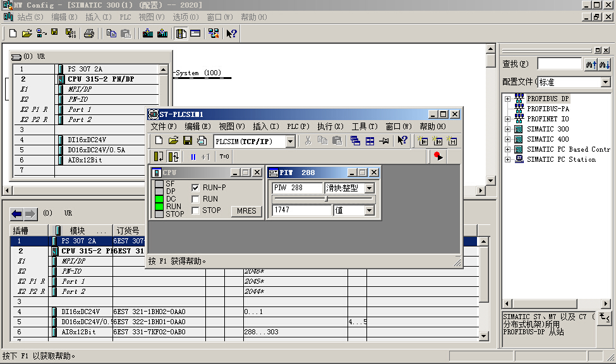
Task: Open the PLCSIM 执行(X) menu
Action: pos(330,126)
